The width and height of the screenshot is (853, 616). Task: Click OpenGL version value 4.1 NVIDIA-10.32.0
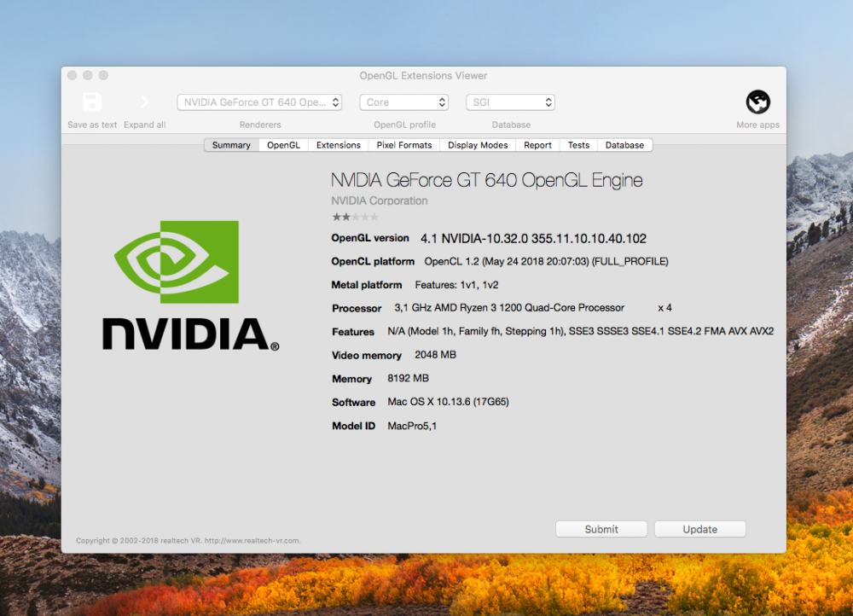click(533, 238)
